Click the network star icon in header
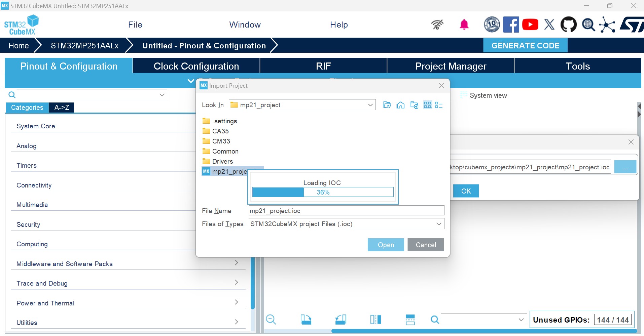644x336 pixels. click(x=607, y=25)
